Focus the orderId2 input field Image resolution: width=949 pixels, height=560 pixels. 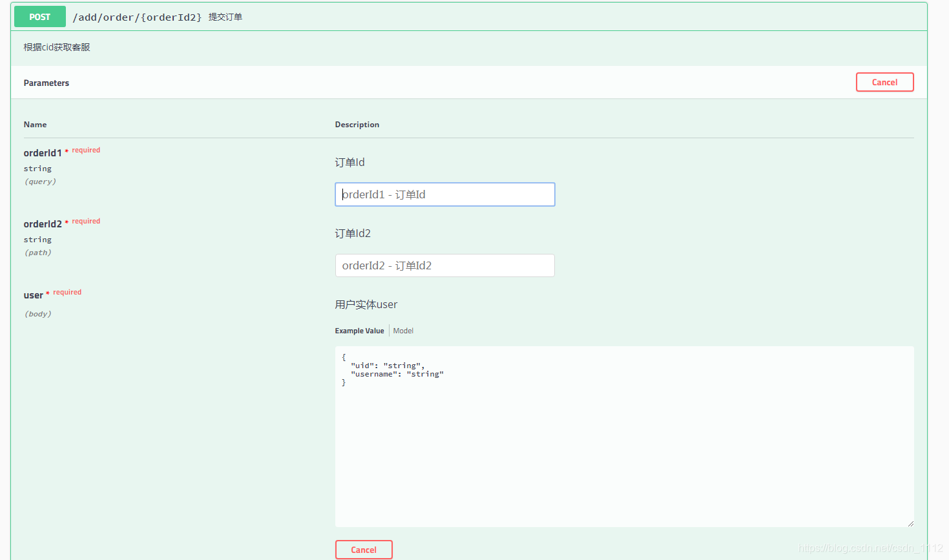(445, 265)
